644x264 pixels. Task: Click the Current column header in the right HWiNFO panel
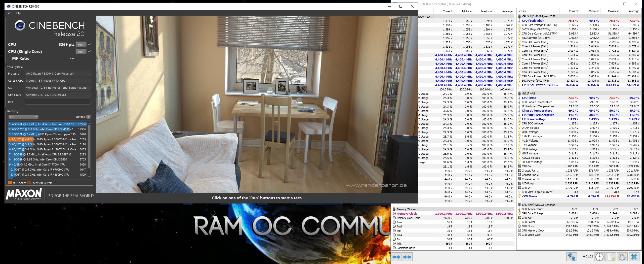[570, 11]
